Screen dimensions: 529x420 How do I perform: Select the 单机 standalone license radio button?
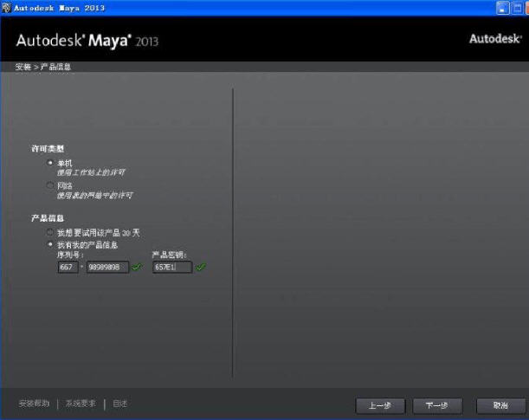click(50, 163)
